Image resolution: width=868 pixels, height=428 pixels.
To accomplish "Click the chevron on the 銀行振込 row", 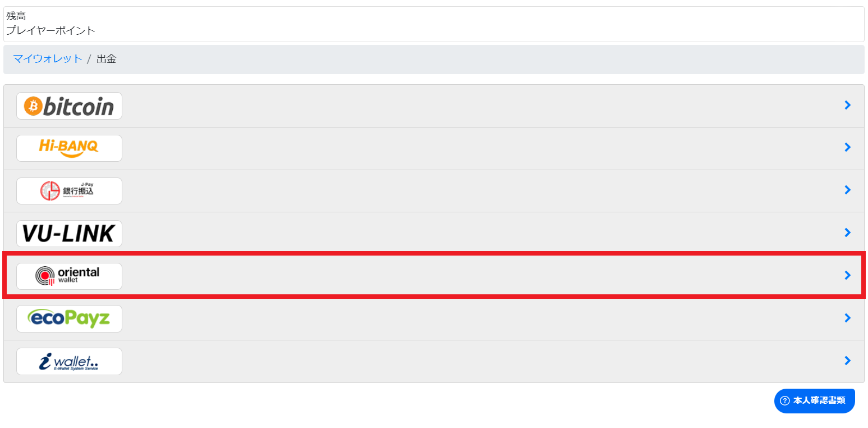I will (848, 190).
